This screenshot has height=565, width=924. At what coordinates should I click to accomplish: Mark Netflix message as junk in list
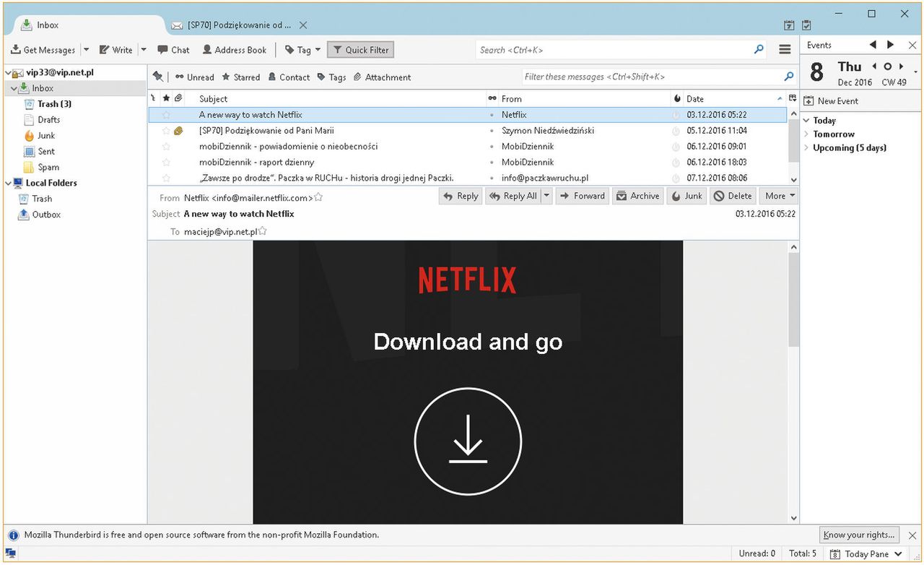[676, 115]
